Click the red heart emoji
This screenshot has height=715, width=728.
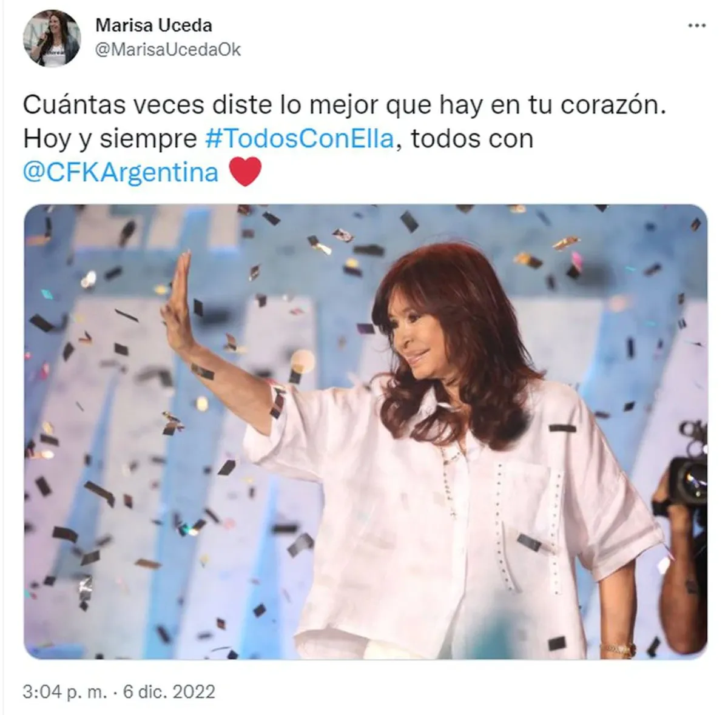[245, 172]
